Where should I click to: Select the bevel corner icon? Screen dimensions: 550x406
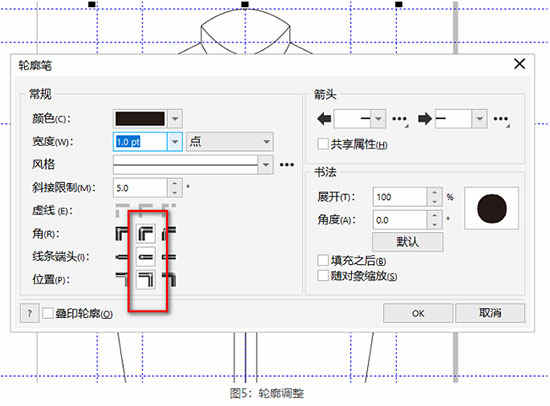coord(169,233)
